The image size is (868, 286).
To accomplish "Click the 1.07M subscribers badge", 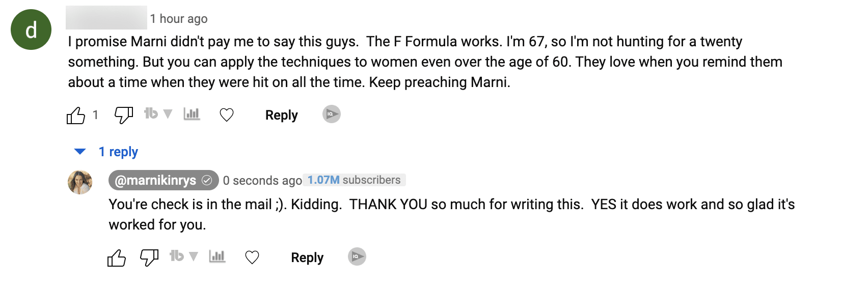I will (354, 180).
